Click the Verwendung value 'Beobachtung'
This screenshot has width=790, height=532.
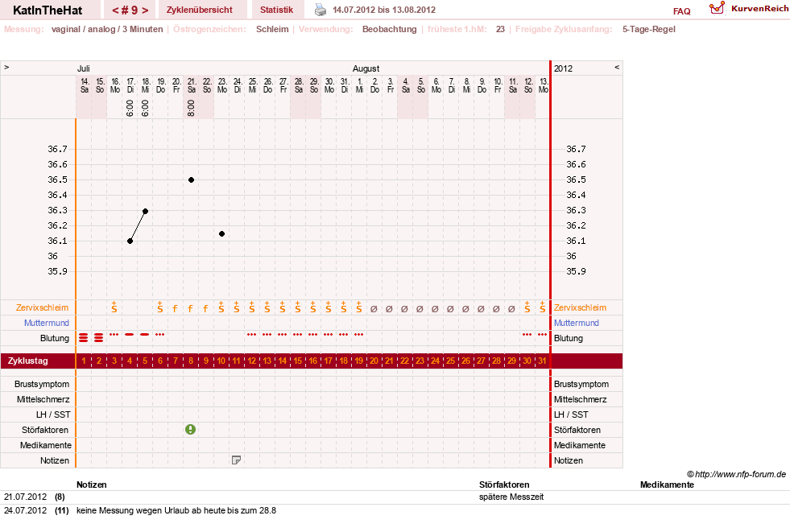point(390,29)
